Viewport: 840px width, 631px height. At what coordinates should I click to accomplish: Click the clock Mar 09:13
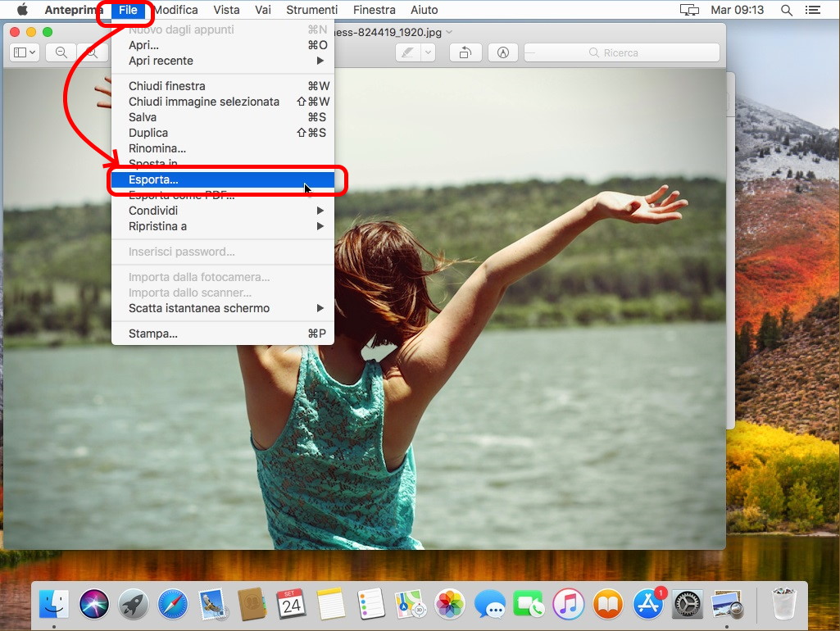[x=737, y=10]
